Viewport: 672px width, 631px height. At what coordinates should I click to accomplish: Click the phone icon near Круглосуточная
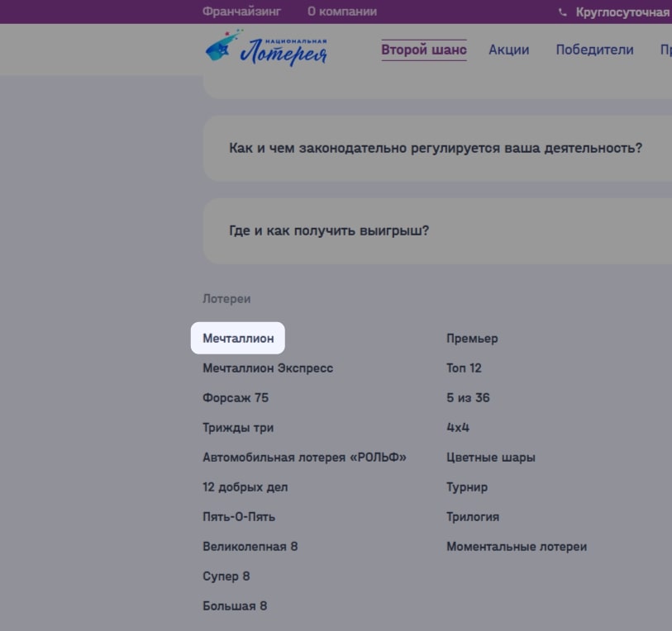click(x=563, y=12)
